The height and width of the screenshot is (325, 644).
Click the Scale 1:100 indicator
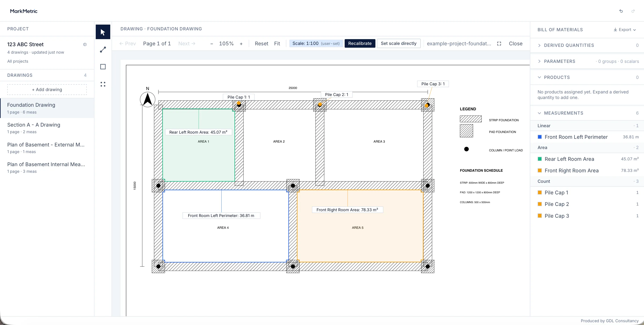click(x=316, y=43)
